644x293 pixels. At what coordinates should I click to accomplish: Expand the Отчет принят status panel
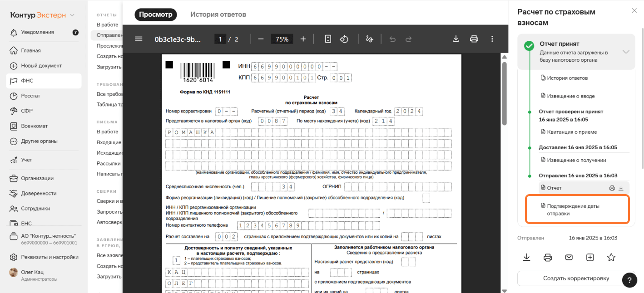tap(625, 52)
